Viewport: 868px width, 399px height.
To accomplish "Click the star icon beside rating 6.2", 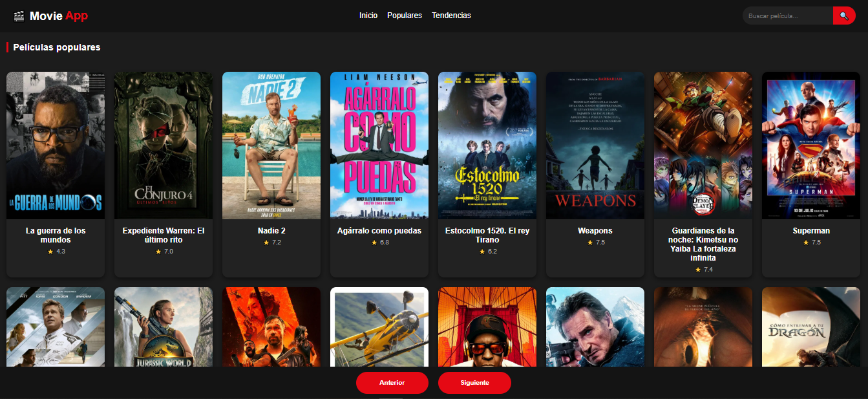I will click(x=482, y=252).
